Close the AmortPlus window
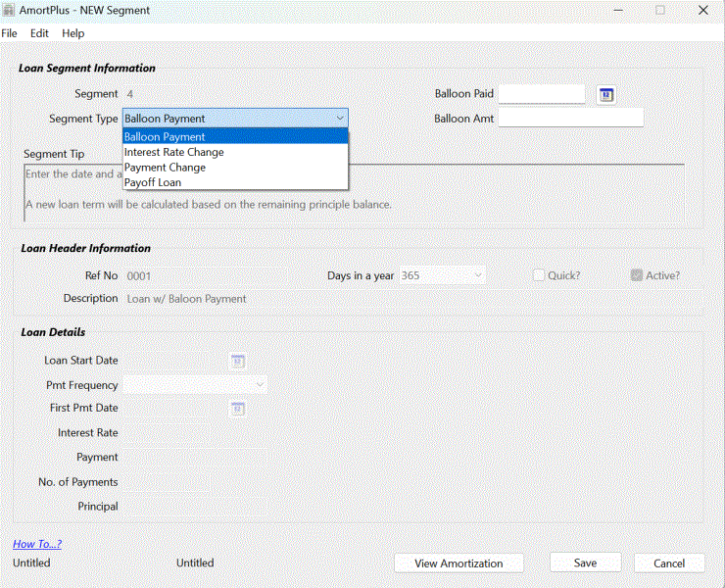Viewport: 725px width, 588px height. [x=703, y=10]
